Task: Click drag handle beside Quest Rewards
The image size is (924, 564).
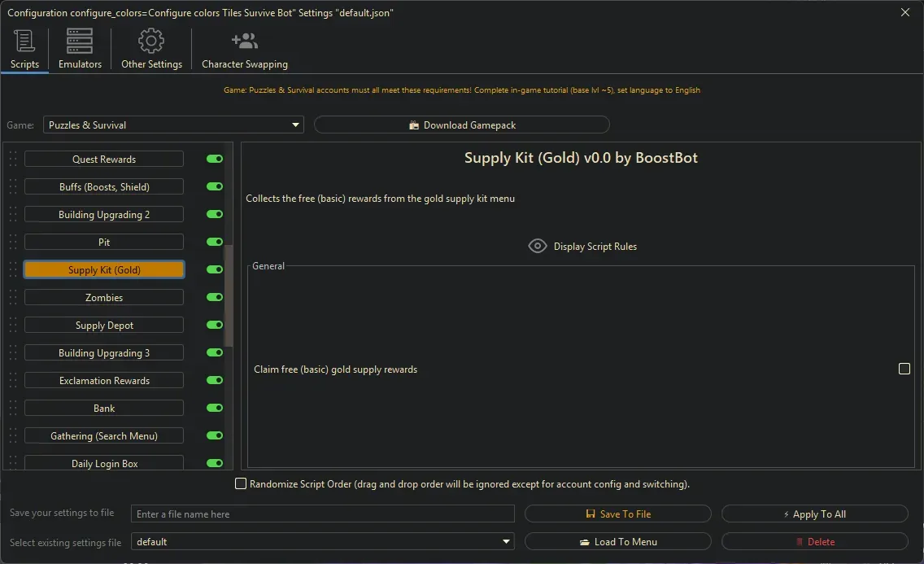Action: point(12,160)
